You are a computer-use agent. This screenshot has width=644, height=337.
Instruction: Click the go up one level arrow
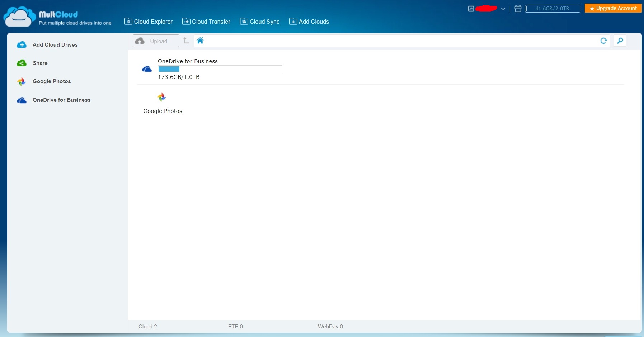[x=186, y=41]
